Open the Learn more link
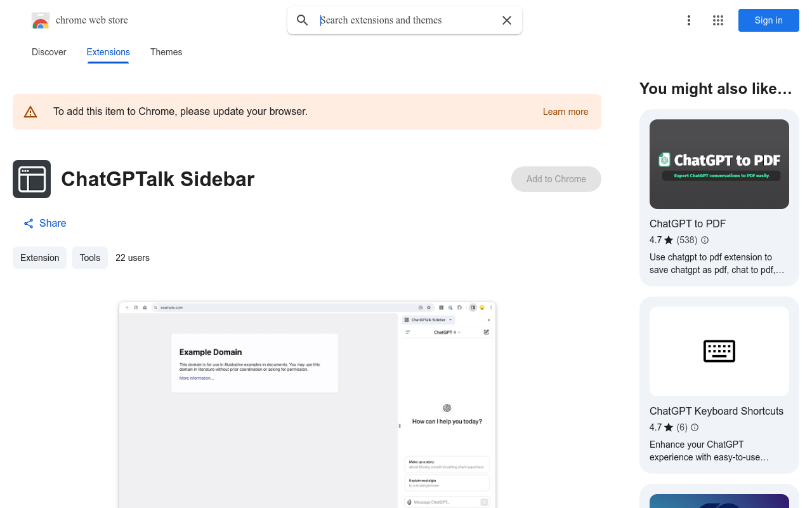The width and height of the screenshot is (812, 508). tap(565, 112)
